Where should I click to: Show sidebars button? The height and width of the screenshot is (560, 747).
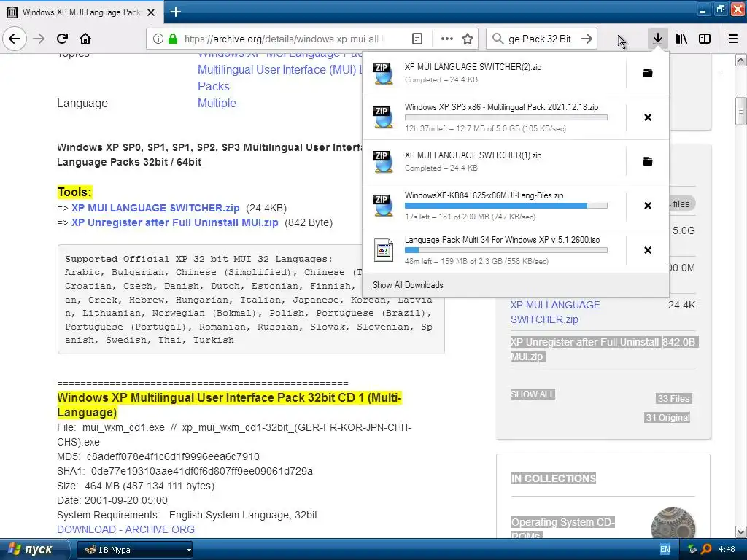point(705,39)
